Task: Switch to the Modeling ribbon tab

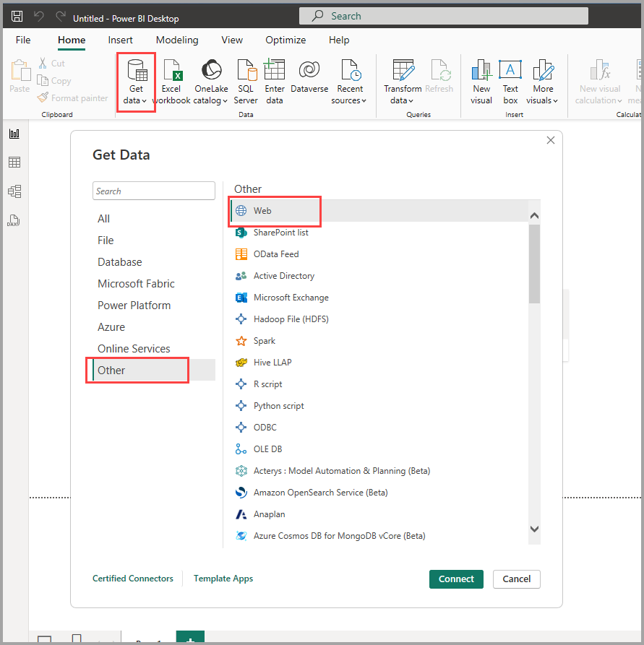Action: (176, 40)
